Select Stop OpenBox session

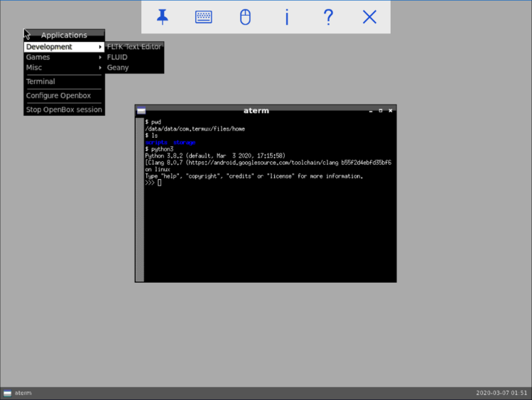[x=64, y=109]
